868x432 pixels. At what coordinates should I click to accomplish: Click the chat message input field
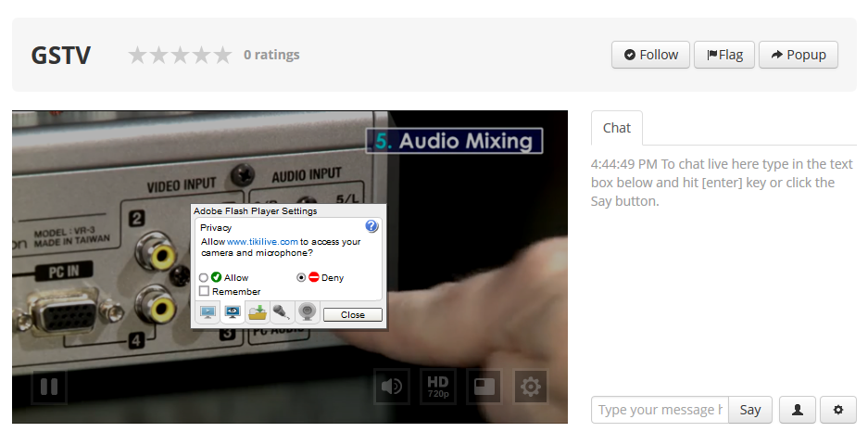pos(660,410)
